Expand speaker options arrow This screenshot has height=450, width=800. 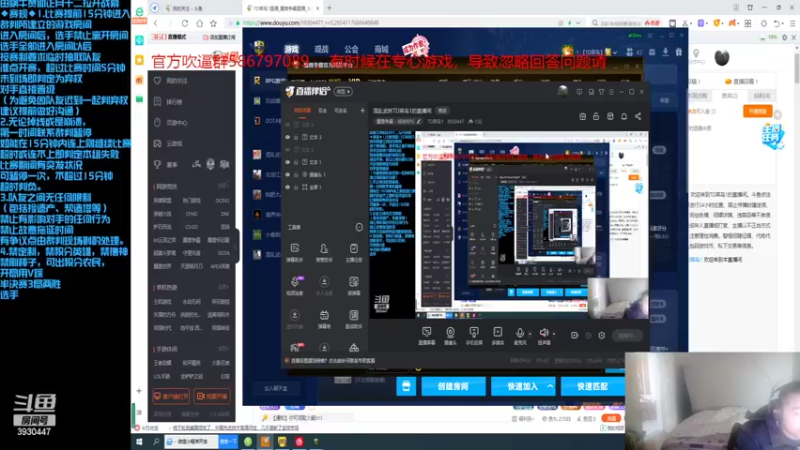pos(554,334)
